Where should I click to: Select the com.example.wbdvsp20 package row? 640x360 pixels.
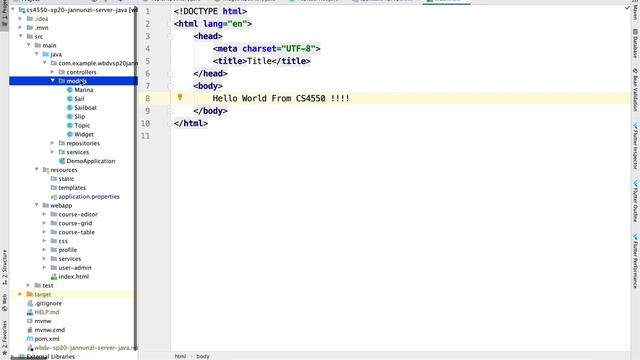pyautogui.click(x=73, y=63)
